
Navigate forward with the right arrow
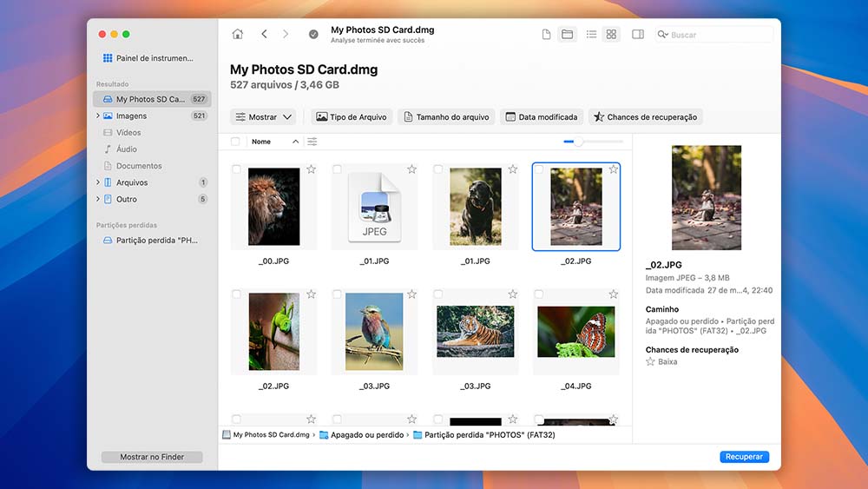[286, 35]
